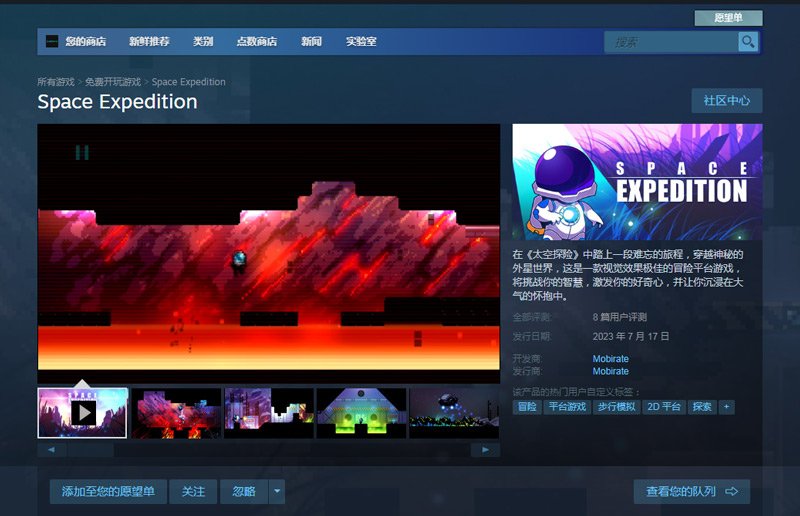Click the main video player area
800x516 pixels.
pyautogui.click(x=269, y=253)
